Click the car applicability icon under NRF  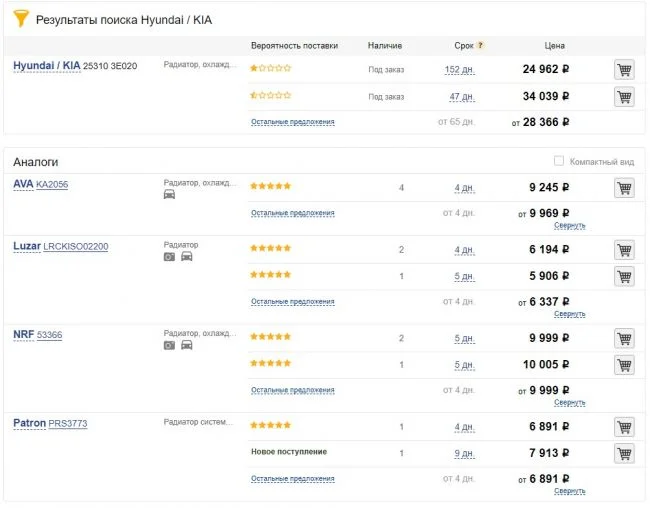click(186, 345)
